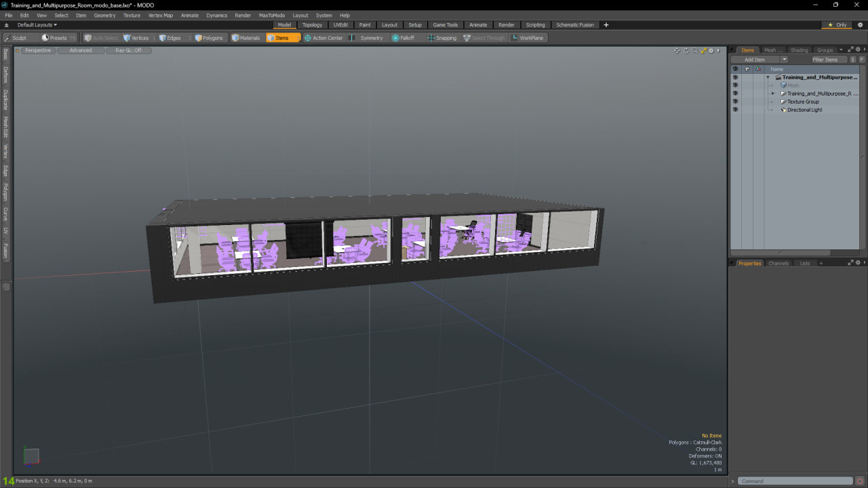Select Directional Light in item list
The height and width of the screenshot is (488, 868).
click(x=804, y=110)
